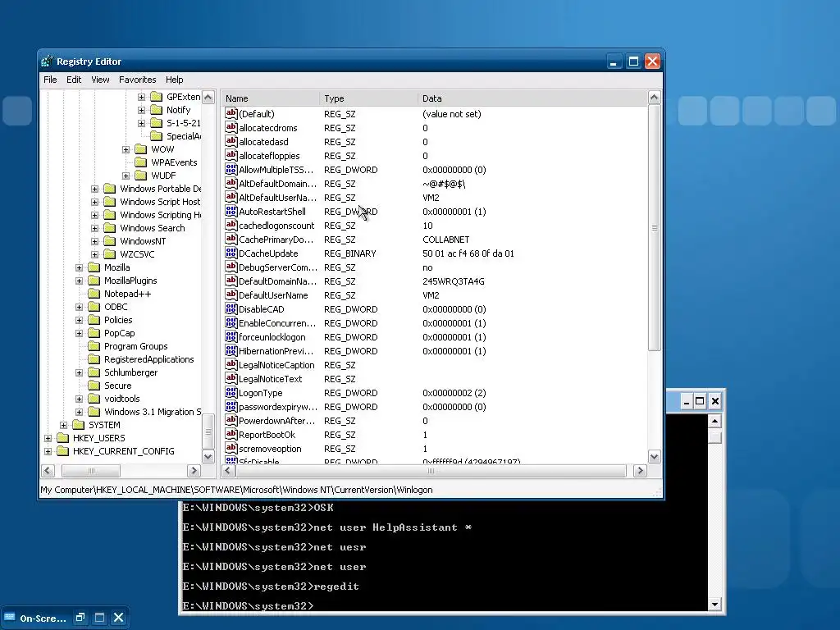Viewport: 840px width, 630px height.
Task: Maximize the On-Screen Keyboard window
Action: [99, 618]
